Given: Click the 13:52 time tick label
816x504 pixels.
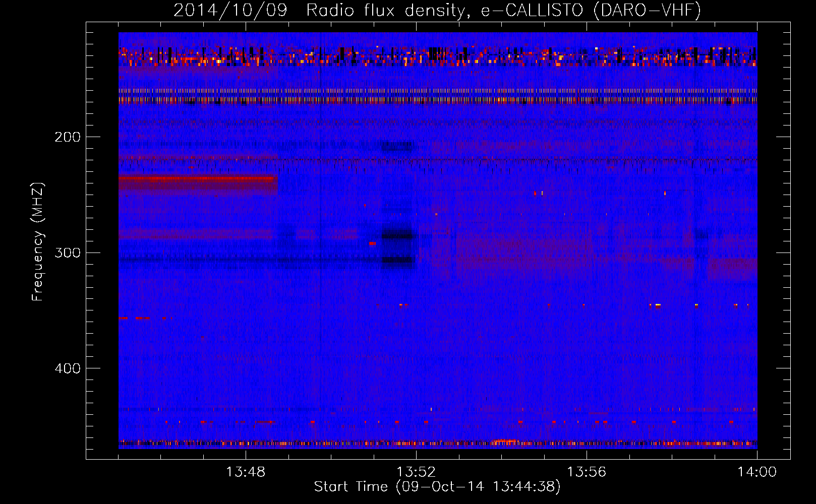Looking at the screenshot, I should pos(416,472).
